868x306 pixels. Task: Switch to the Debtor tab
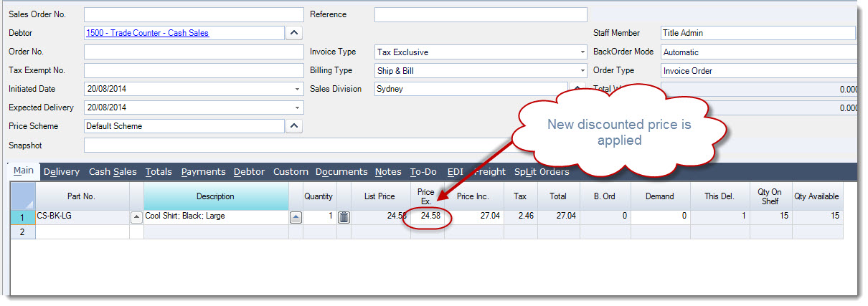point(250,172)
